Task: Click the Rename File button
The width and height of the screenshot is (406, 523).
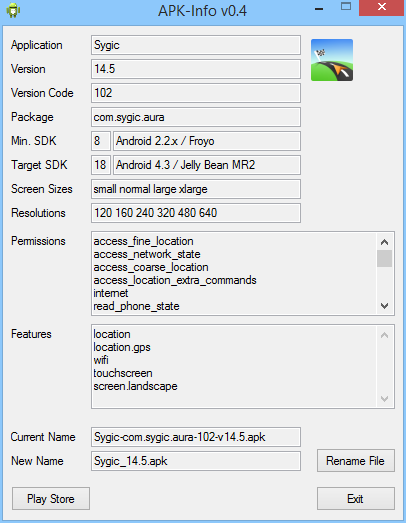Action: (x=356, y=461)
